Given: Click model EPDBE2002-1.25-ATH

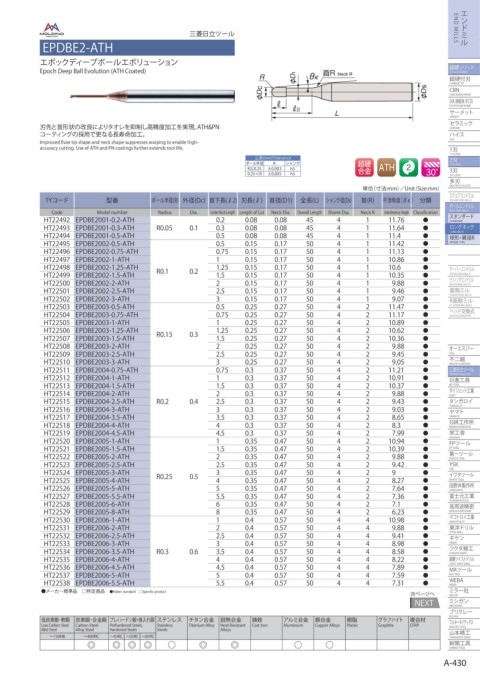Looking at the screenshot, I should (x=107, y=267).
